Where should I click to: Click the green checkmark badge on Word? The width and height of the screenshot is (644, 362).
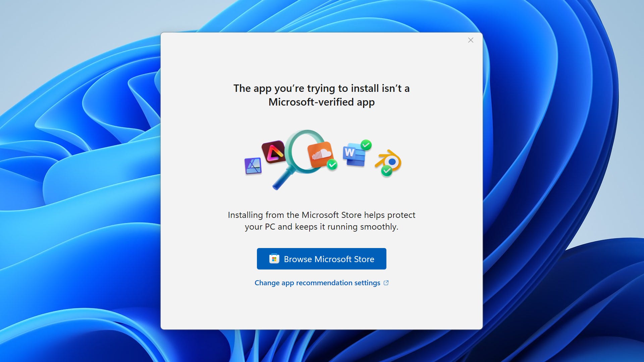point(366,145)
